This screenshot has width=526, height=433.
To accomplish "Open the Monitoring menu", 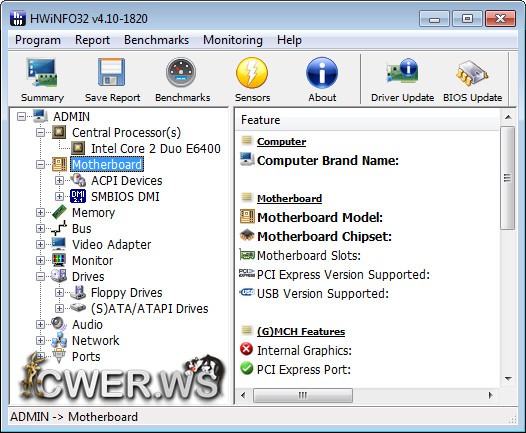I will 233,40.
